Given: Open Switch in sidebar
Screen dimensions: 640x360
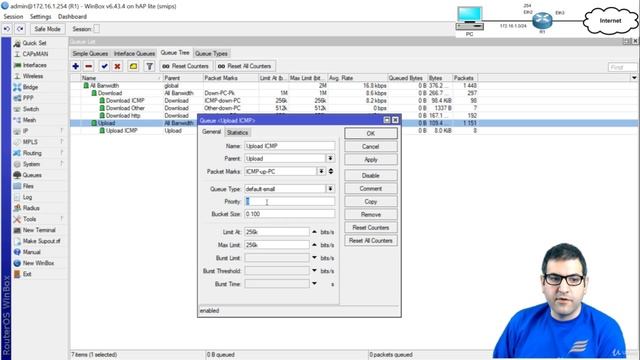Looking at the screenshot, I should [x=31, y=109].
